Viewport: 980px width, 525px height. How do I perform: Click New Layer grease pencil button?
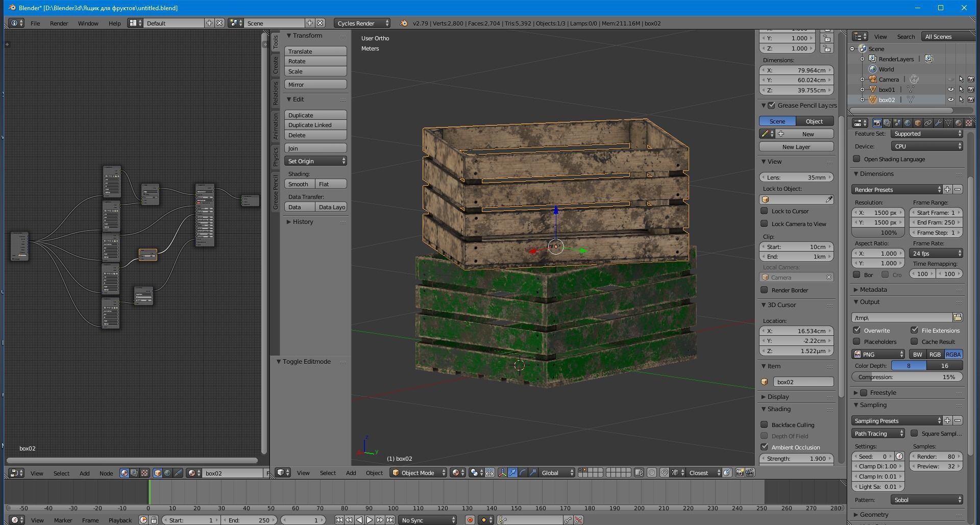click(x=796, y=147)
